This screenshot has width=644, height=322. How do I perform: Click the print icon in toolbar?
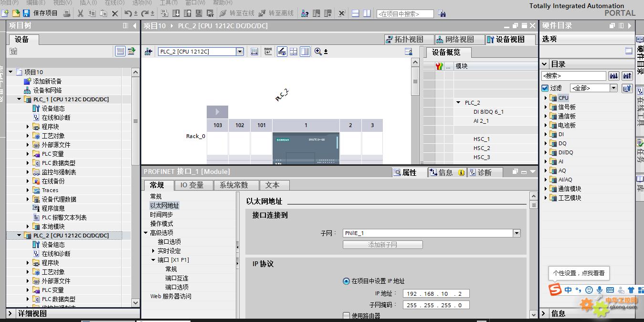(x=67, y=13)
